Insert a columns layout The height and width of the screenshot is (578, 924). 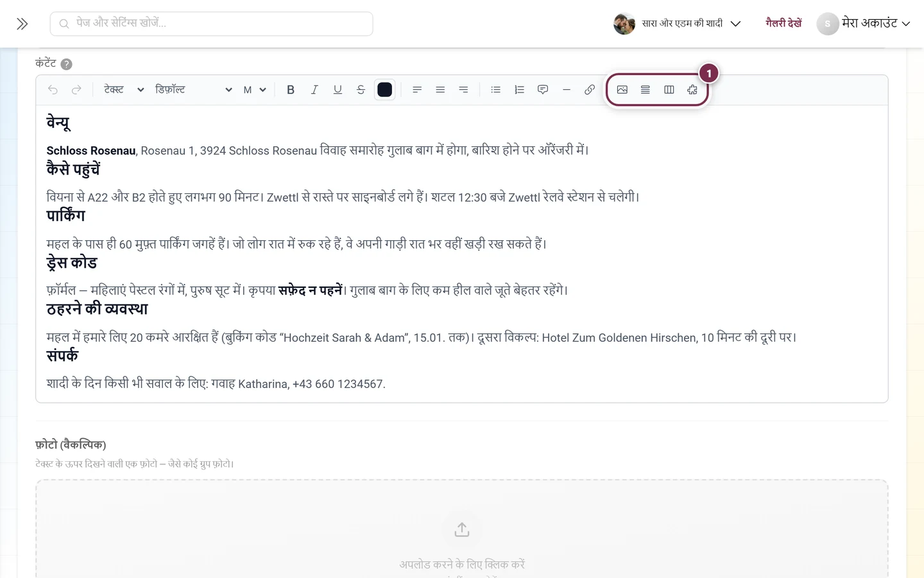669,90
